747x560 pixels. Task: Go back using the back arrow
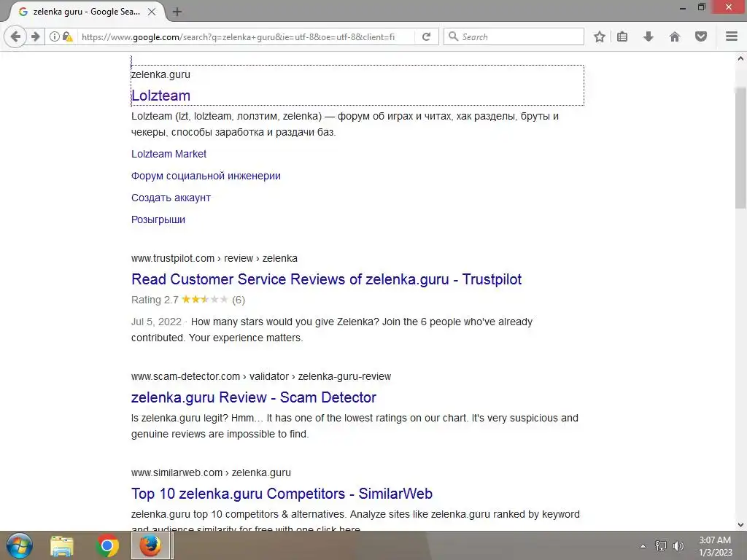pyautogui.click(x=15, y=36)
